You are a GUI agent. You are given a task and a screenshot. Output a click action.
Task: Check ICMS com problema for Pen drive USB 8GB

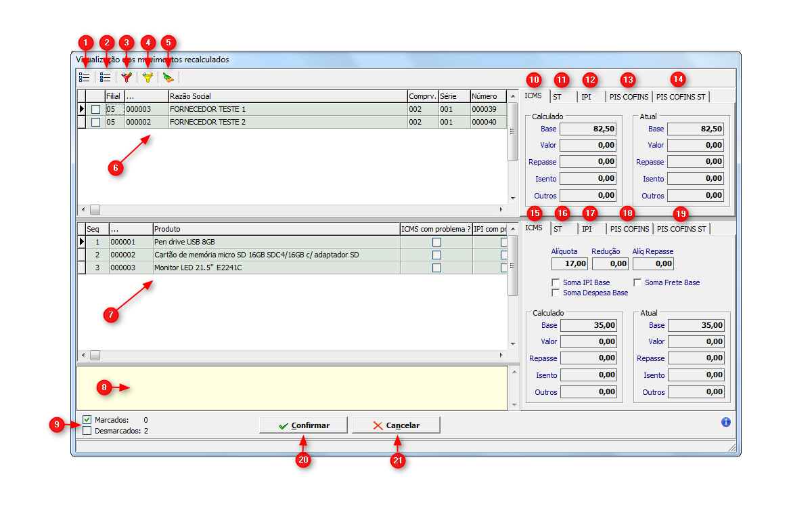436,242
